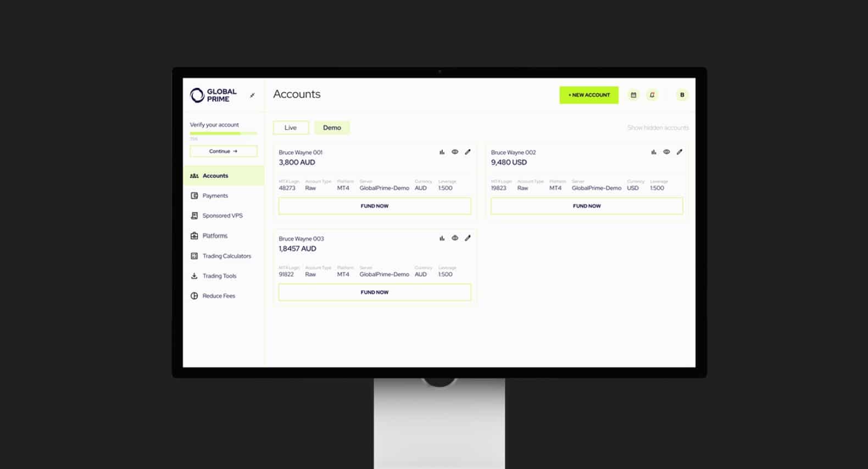The width and height of the screenshot is (868, 469).
Task: Select MT4 platform value in Bruce Wayne 001
Action: tap(343, 188)
